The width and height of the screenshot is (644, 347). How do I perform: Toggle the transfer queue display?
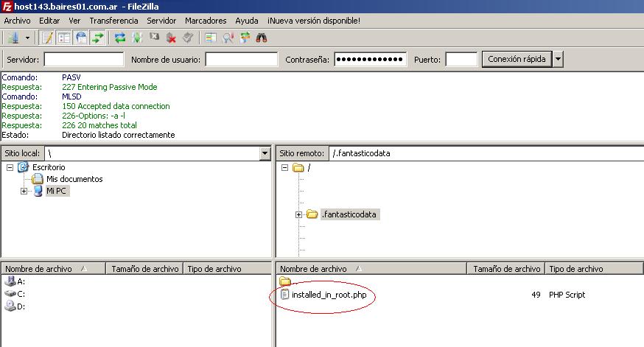pyautogui.click(x=97, y=38)
